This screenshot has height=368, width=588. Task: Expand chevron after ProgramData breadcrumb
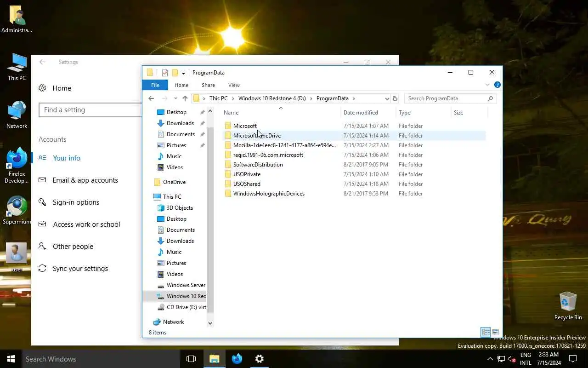pyautogui.click(x=354, y=98)
